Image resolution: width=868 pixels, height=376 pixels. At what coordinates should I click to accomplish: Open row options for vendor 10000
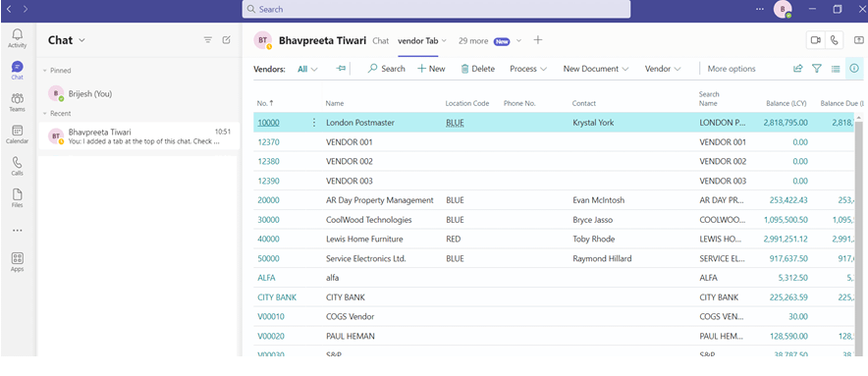[x=314, y=123]
